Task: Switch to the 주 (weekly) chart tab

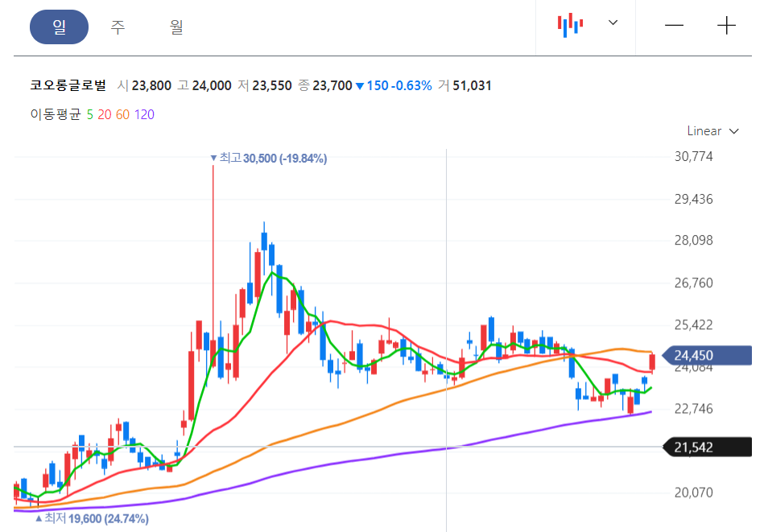Action: pos(118,27)
